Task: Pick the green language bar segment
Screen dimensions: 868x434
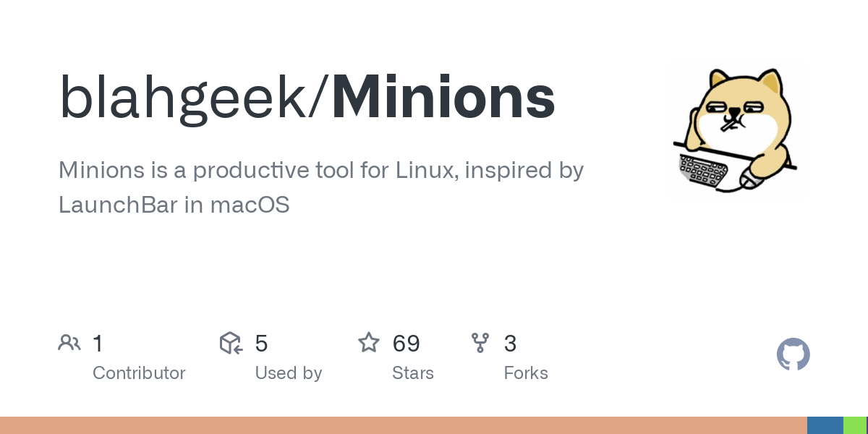Action: (x=854, y=425)
